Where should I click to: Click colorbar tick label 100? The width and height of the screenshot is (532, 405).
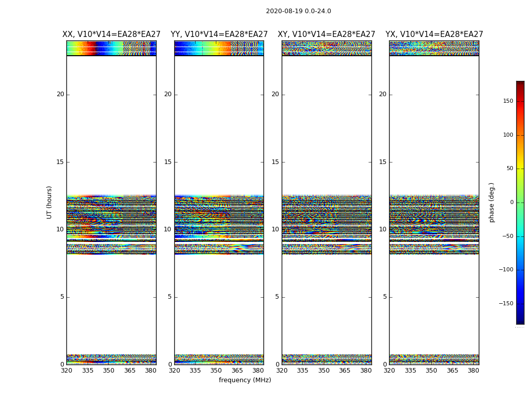508,135
